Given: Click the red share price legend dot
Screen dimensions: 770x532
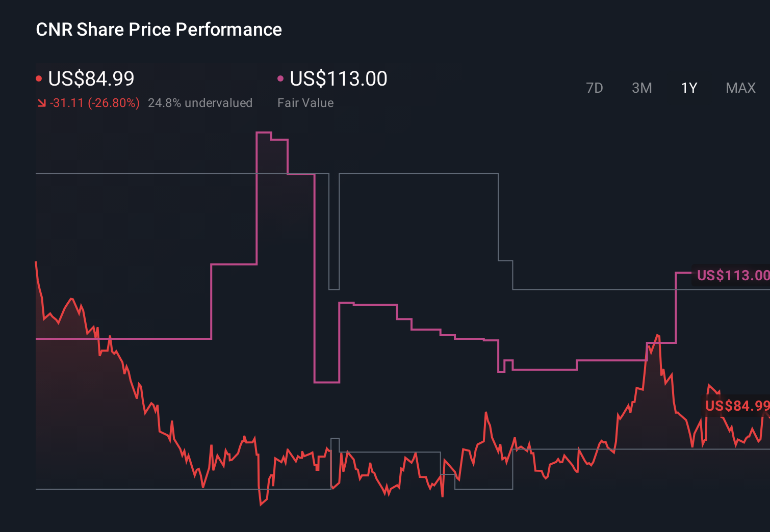Looking at the screenshot, I should (39, 77).
